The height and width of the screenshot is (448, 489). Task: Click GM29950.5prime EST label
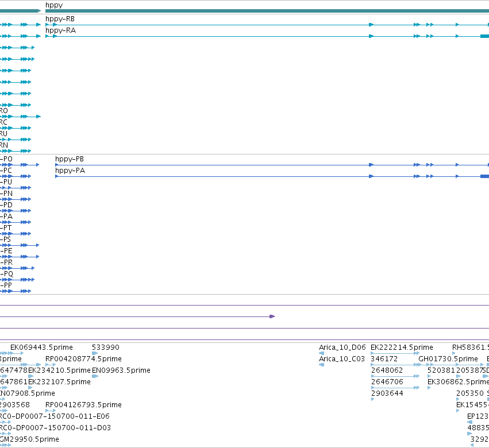point(29,439)
